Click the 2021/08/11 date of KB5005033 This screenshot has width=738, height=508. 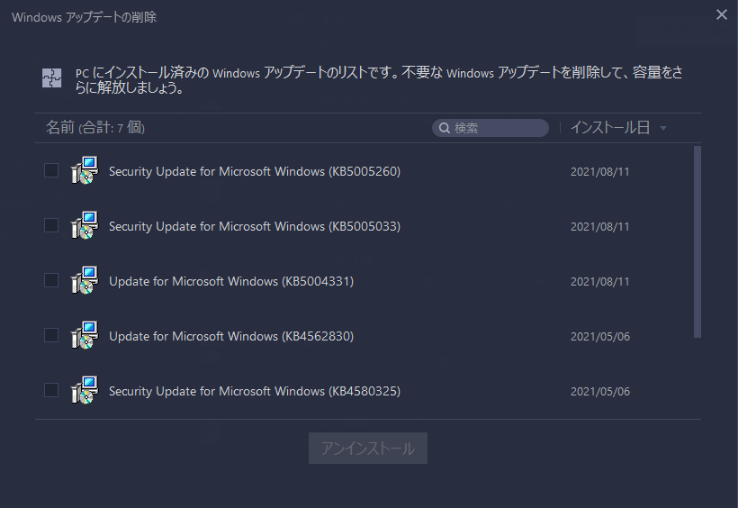click(x=600, y=227)
